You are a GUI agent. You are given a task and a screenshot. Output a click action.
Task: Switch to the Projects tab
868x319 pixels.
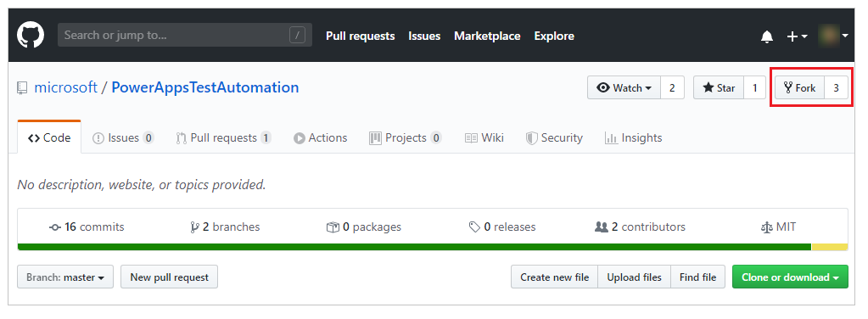(x=406, y=138)
